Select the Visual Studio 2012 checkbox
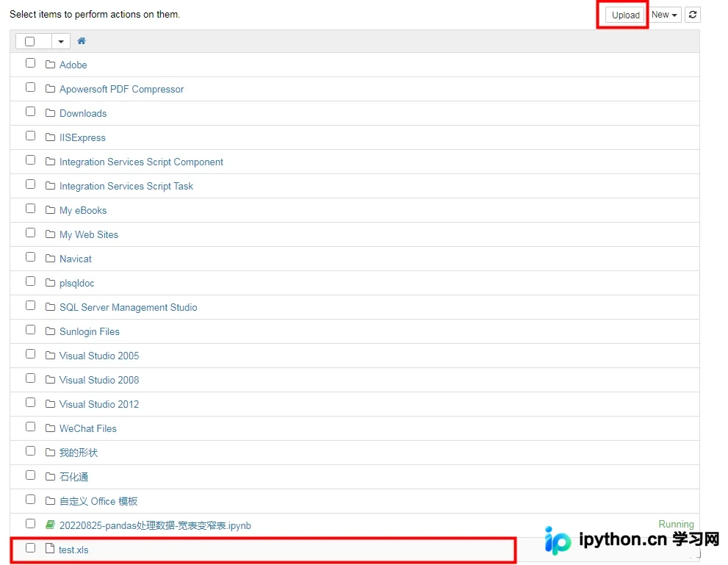728x565 pixels. 31,403
